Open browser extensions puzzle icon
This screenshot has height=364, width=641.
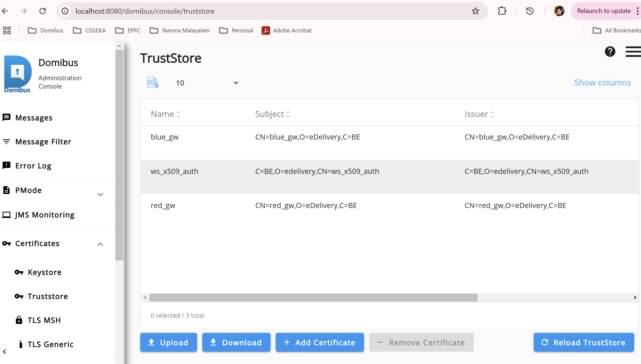[x=502, y=11]
